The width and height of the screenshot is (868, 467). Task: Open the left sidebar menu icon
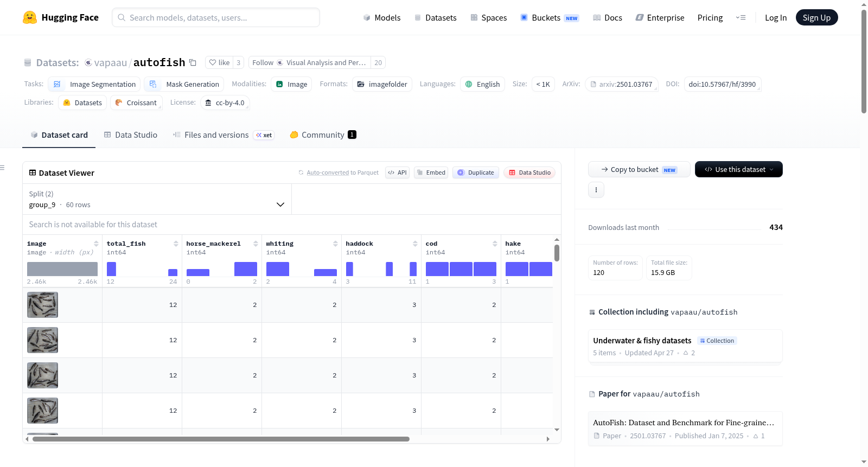3,168
